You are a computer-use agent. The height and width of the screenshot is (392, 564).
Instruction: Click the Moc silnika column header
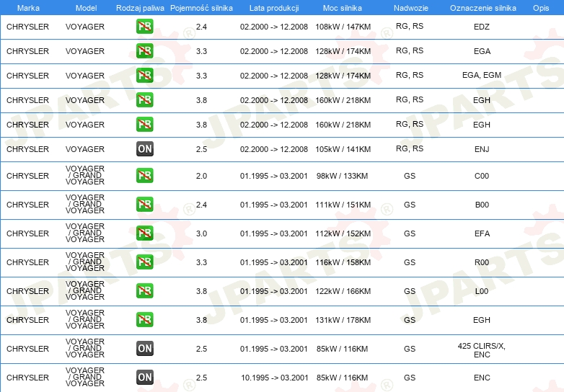pos(343,8)
